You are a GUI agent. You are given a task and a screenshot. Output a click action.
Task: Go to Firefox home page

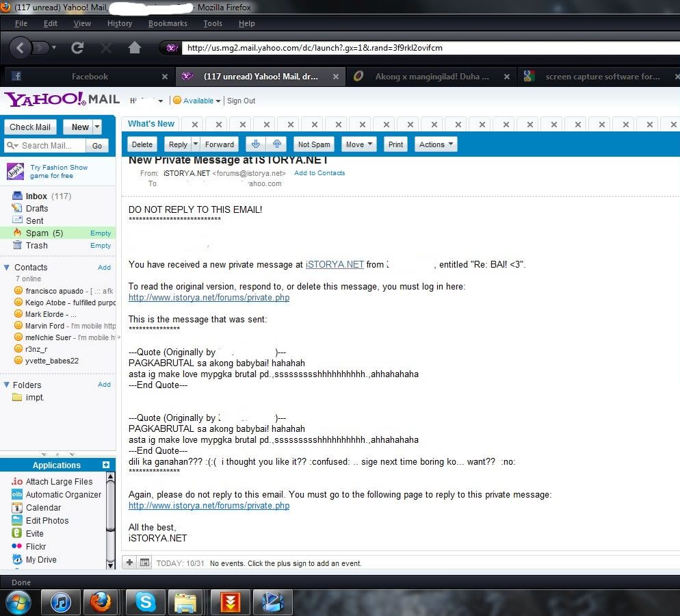tap(135, 48)
